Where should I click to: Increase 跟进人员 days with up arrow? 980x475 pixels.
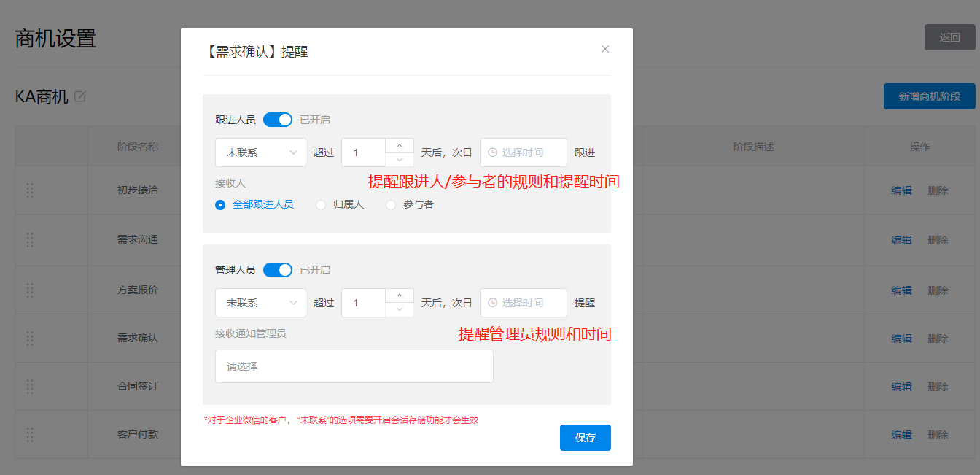pyautogui.click(x=399, y=146)
